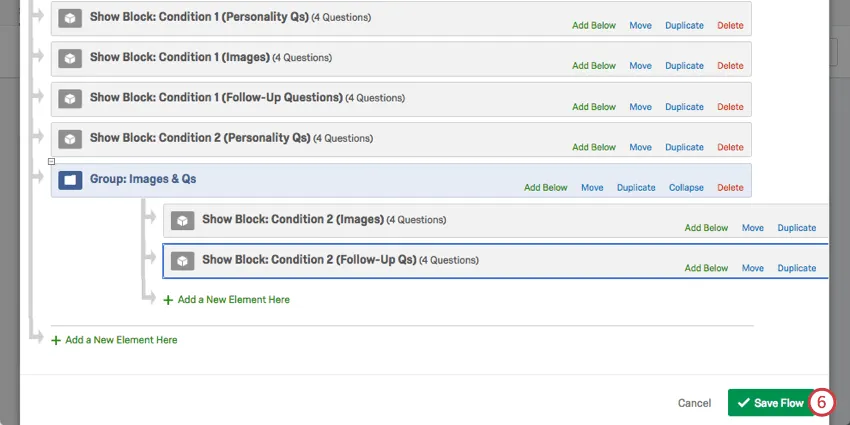Click the Condition 1 (Images) block icon
The height and width of the screenshot is (425, 850).
pos(69,58)
